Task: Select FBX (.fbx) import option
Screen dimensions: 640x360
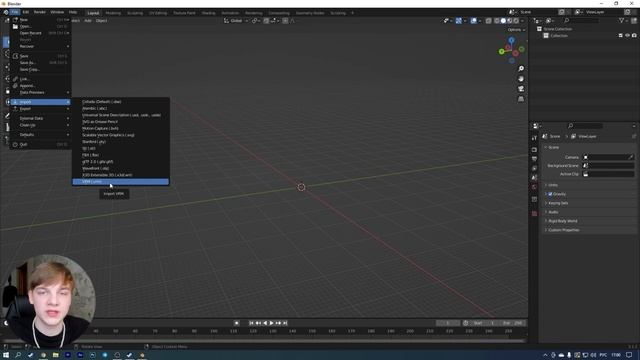Action: [120, 155]
